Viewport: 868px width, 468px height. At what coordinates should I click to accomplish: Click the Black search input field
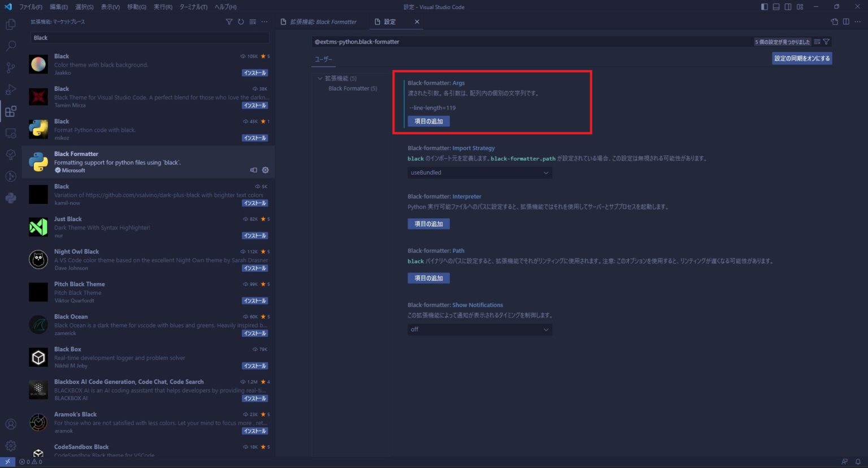[149, 37]
